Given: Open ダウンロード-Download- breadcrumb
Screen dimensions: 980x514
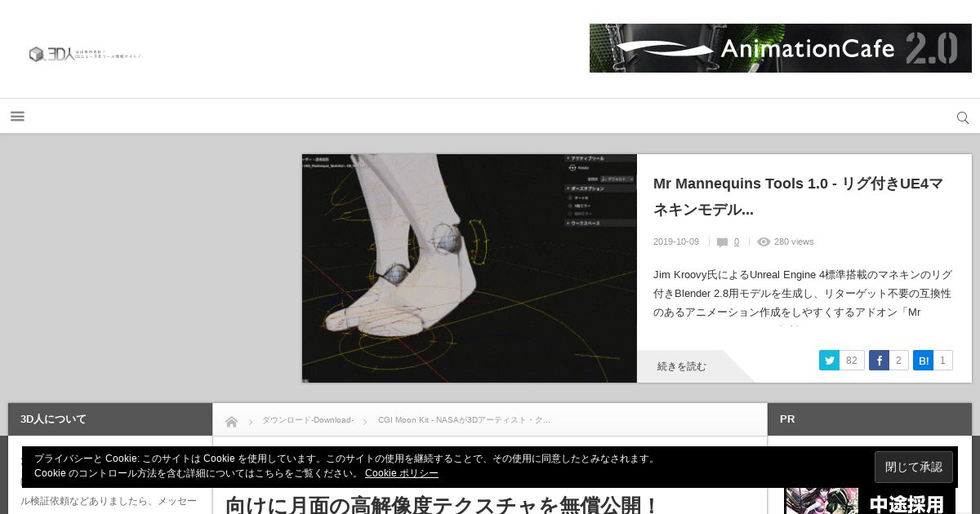Looking at the screenshot, I should [308, 420].
